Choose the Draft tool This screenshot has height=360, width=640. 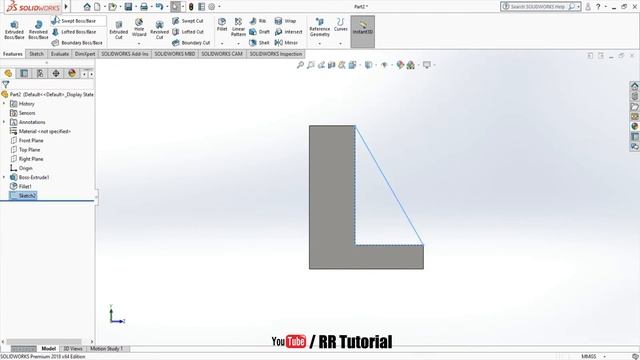click(260, 32)
